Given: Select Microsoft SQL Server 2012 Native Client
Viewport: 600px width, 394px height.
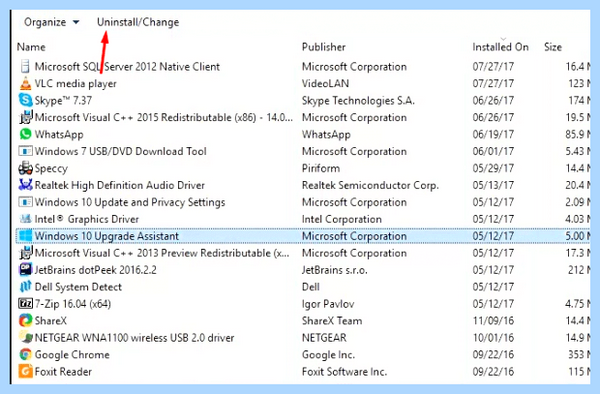Looking at the screenshot, I should coord(127,67).
